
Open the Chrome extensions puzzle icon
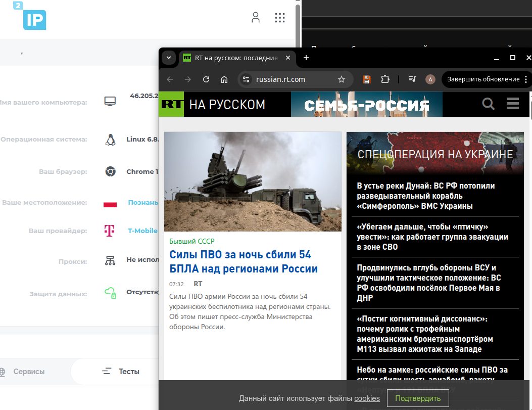point(385,79)
